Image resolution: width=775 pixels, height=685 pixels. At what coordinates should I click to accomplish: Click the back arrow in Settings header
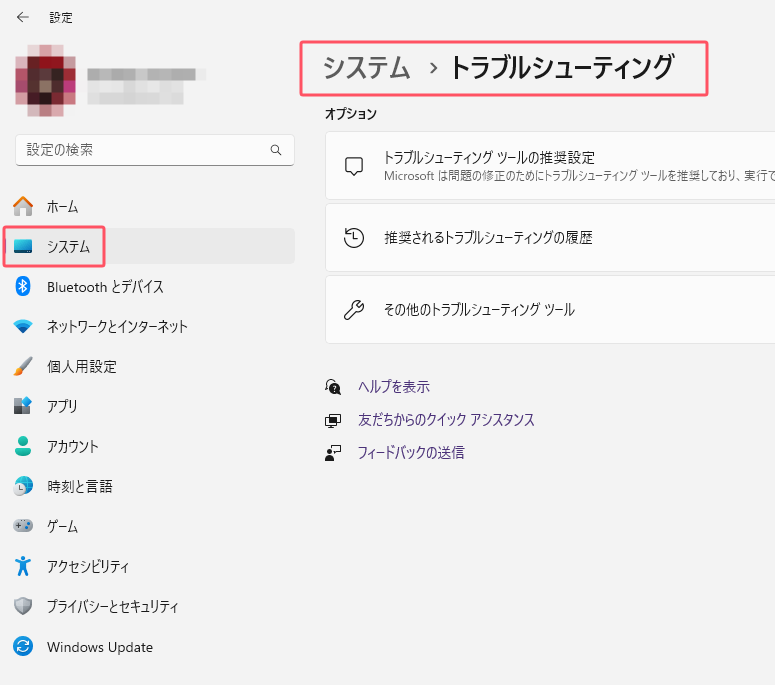[x=23, y=17]
